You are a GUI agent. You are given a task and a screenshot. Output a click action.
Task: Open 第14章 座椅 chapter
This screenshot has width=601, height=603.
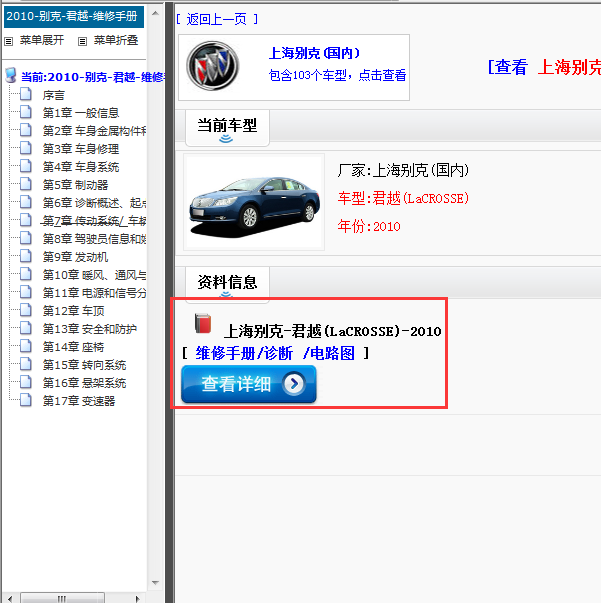point(75,347)
